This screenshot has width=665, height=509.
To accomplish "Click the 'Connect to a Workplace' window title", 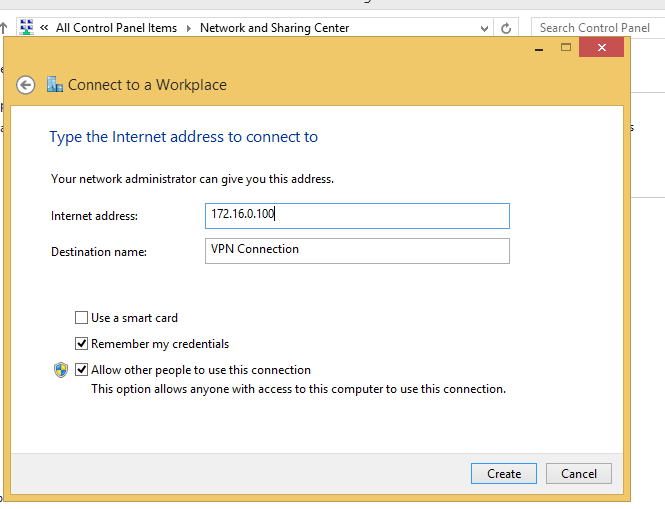I will pos(147,85).
